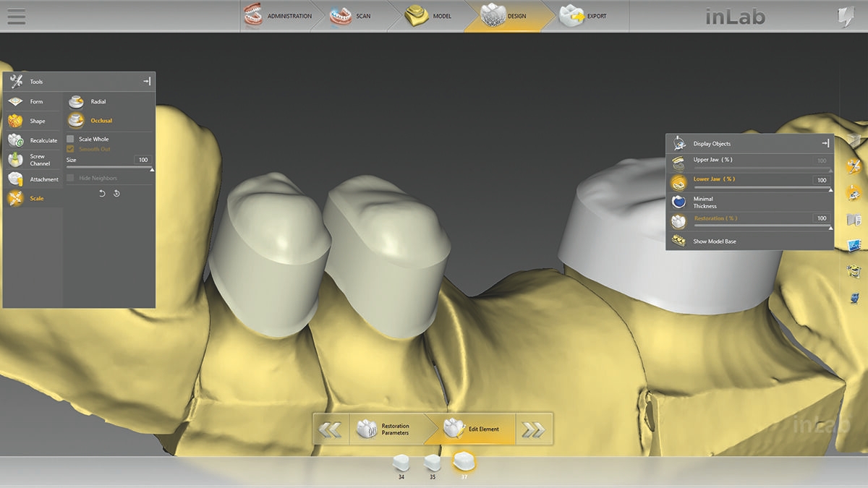Open the view cube icon in the right sidebar
The image size is (868, 488).
click(x=854, y=139)
